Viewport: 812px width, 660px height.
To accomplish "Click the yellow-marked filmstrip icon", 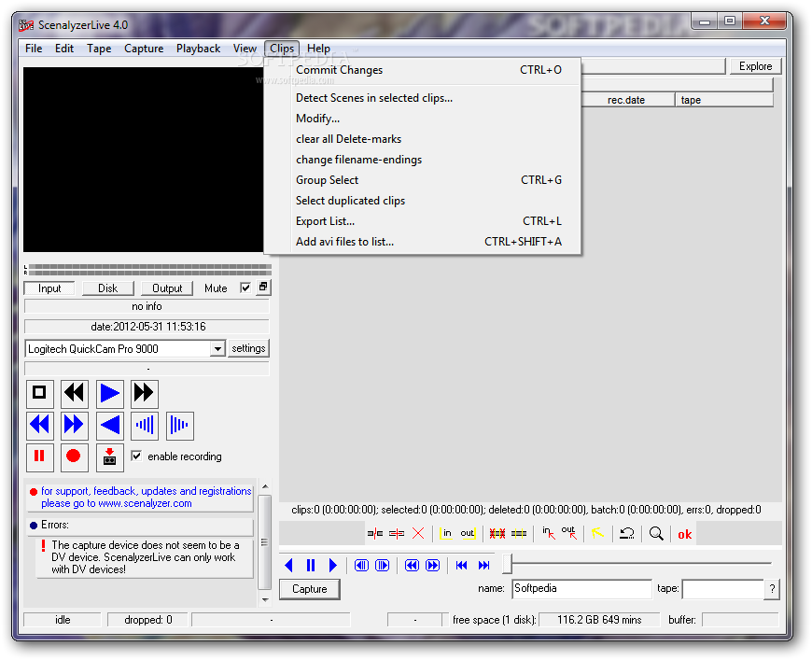I will (519, 533).
